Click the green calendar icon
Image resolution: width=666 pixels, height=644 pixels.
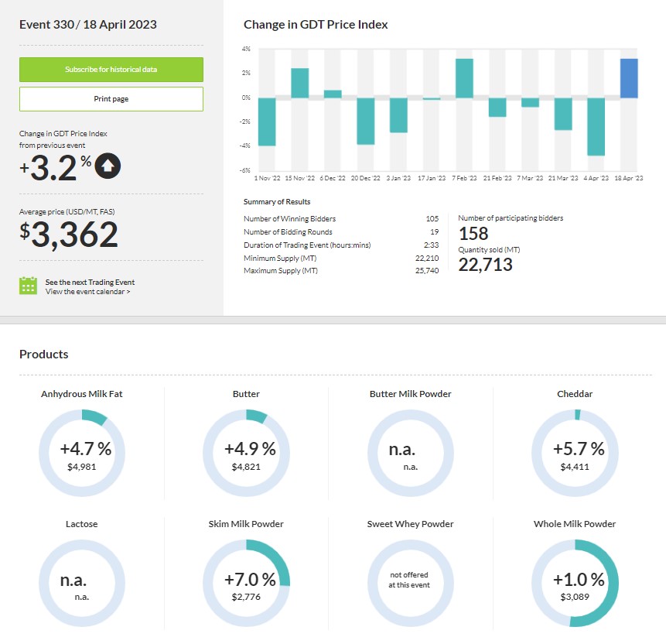(x=28, y=286)
